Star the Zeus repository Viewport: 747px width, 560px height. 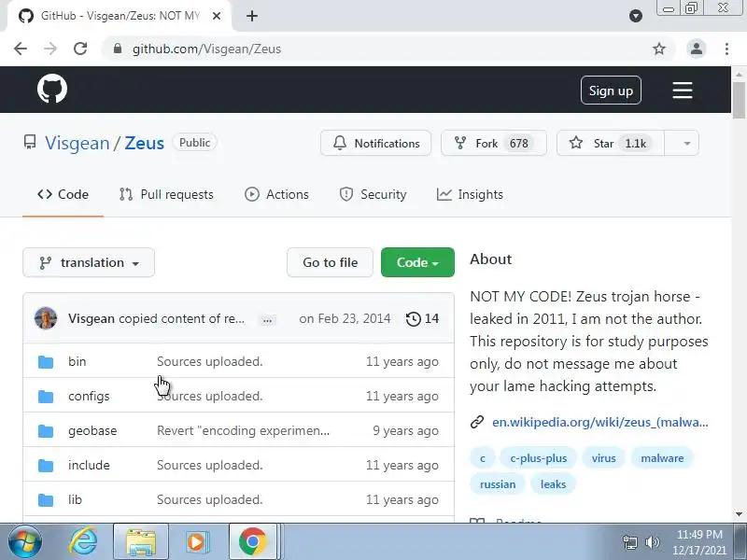click(x=611, y=144)
